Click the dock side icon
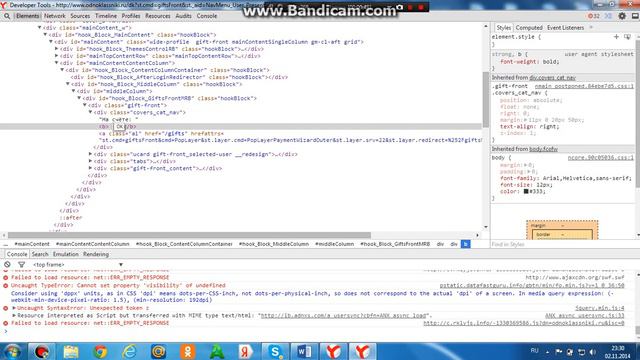 coord(635,16)
